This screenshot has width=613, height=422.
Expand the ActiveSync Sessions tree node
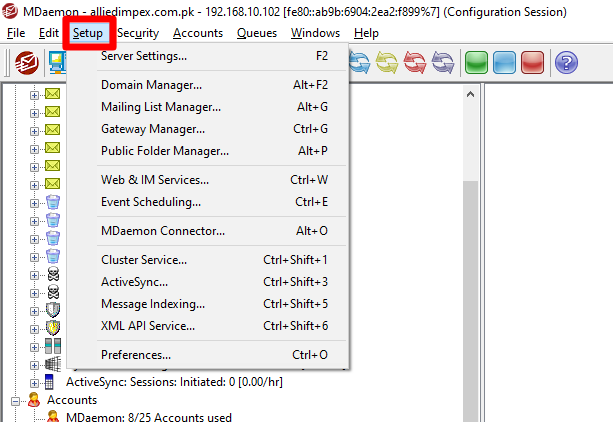tap(35, 382)
